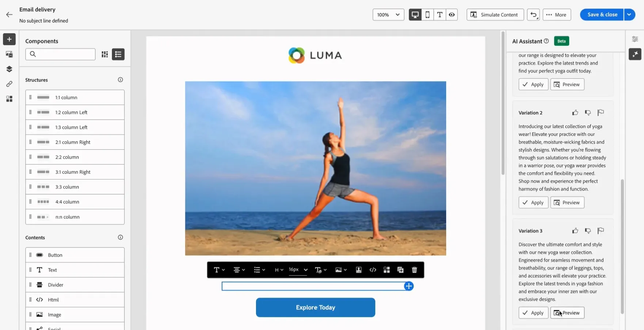Click Save & close
644x330 pixels.
pos(602,15)
